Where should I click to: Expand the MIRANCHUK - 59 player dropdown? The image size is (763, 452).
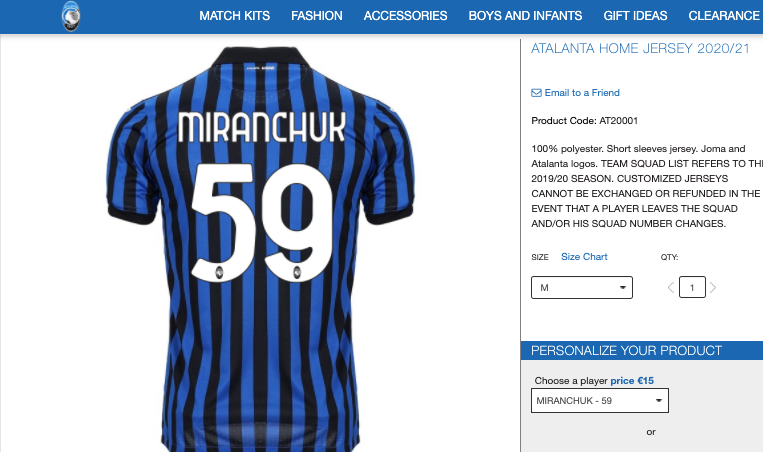click(600, 400)
